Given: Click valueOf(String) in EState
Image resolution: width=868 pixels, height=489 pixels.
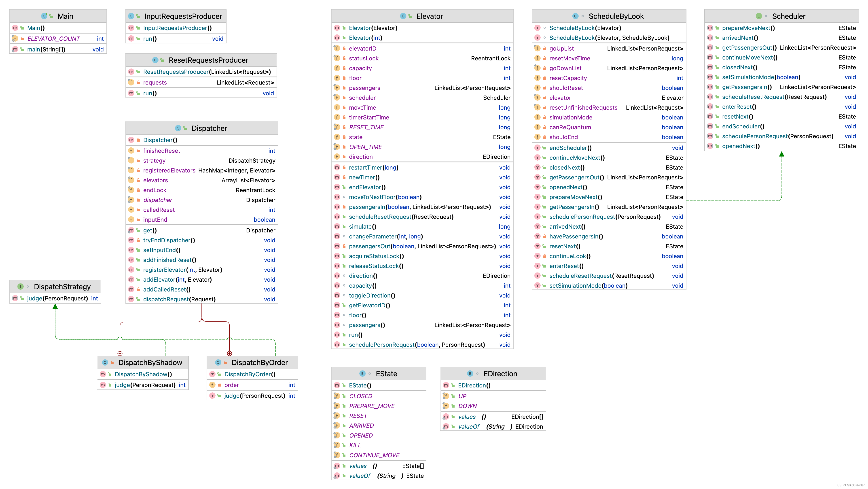Looking at the screenshot, I should [379, 476].
